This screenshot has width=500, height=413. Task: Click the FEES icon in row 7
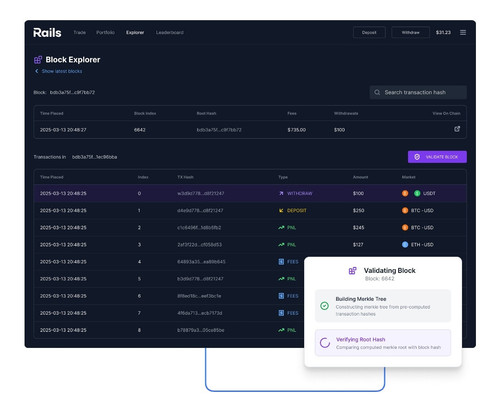point(281,313)
